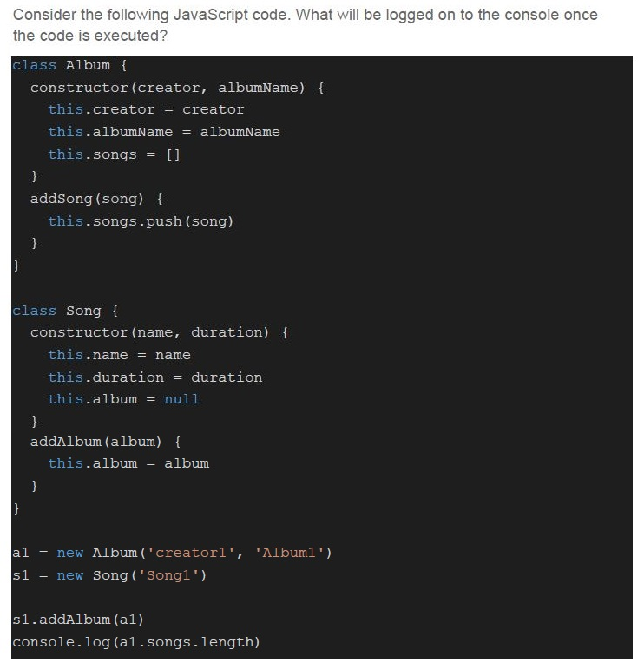Click the 'class Album' declaration line
This screenshot has width=644, height=669.
point(69,65)
